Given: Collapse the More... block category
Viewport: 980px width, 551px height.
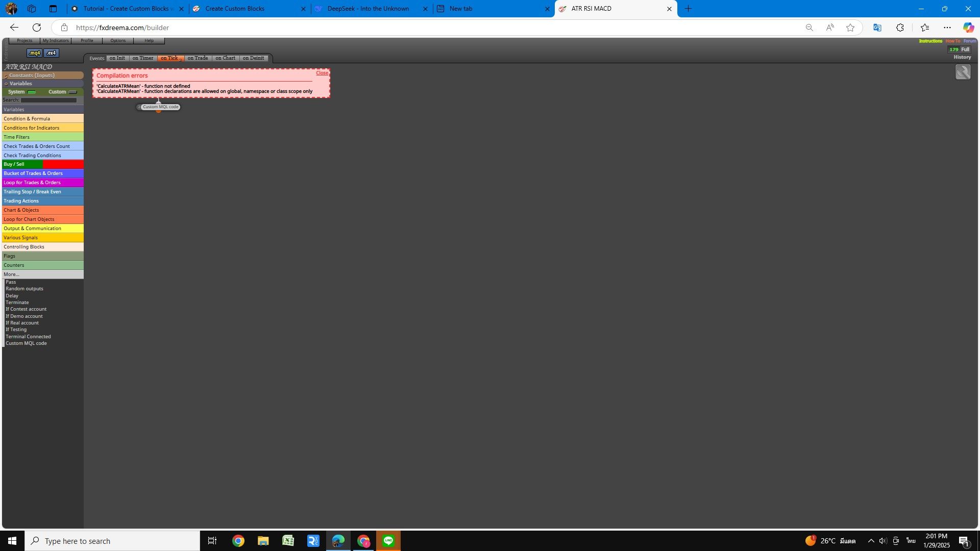Looking at the screenshot, I should (x=43, y=274).
